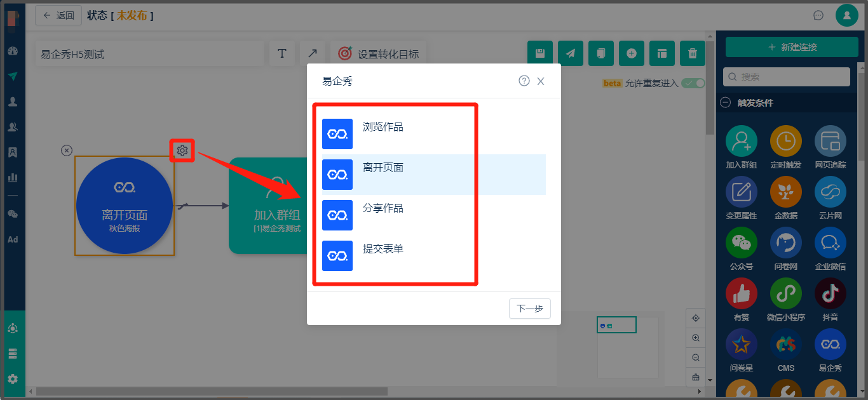Viewport: 868px width, 400px height.
Task: Pick the 金数据 icon
Action: click(786, 192)
